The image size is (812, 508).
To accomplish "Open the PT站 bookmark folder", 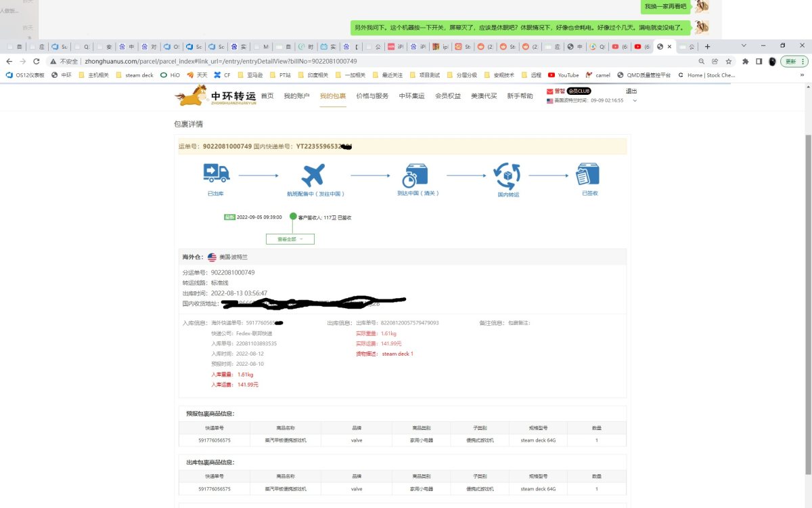I will (x=280, y=75).
